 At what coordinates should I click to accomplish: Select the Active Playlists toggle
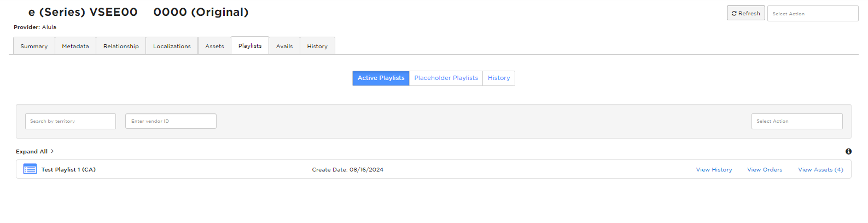381,78
